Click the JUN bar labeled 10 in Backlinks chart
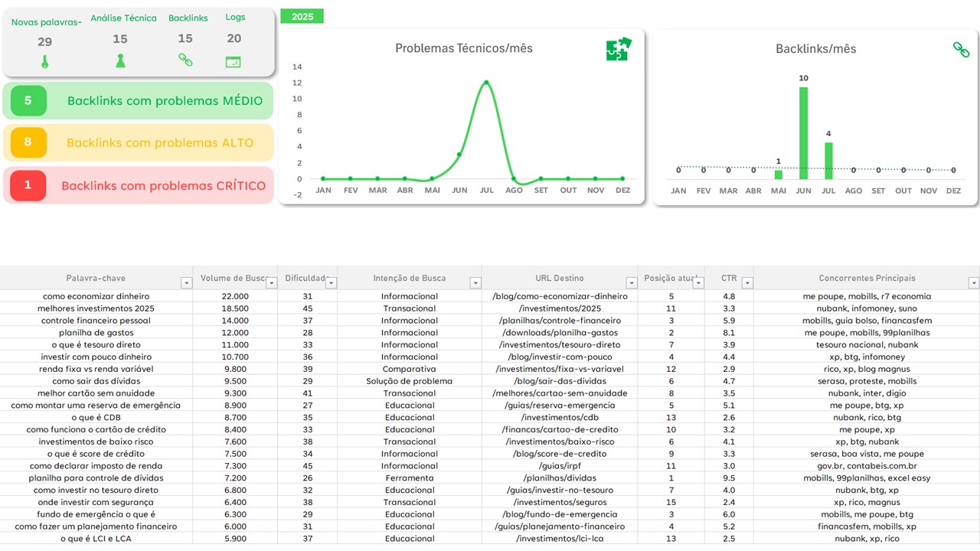Screen dimensions: 980x551 click(803, 133)
